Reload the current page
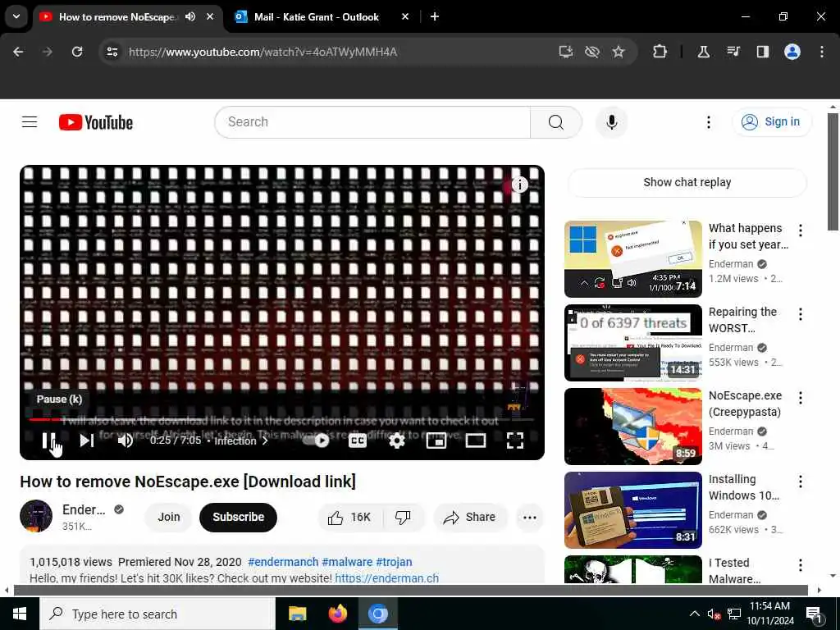 coord(77,52)
